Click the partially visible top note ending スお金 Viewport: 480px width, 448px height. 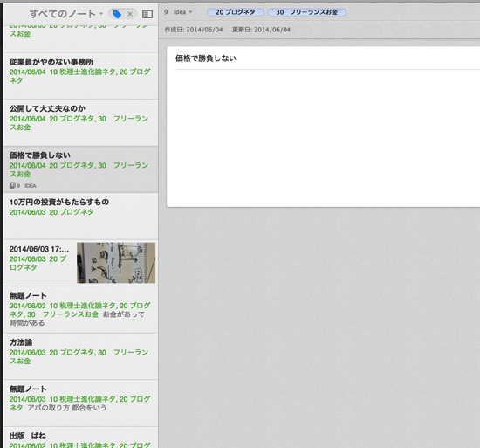pyautogui.click(x=81, y=38)
